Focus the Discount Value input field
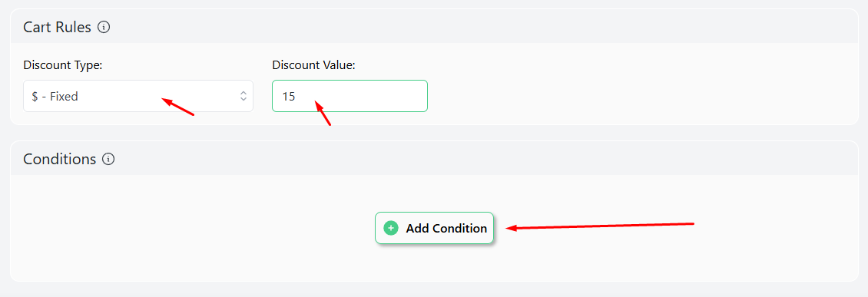 [350, 96]
